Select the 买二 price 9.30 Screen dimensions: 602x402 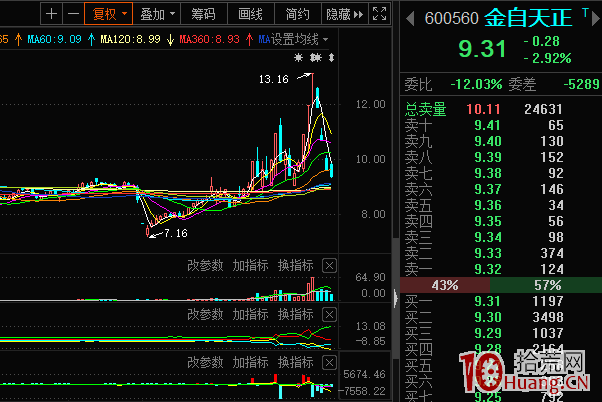click(488, 317)
